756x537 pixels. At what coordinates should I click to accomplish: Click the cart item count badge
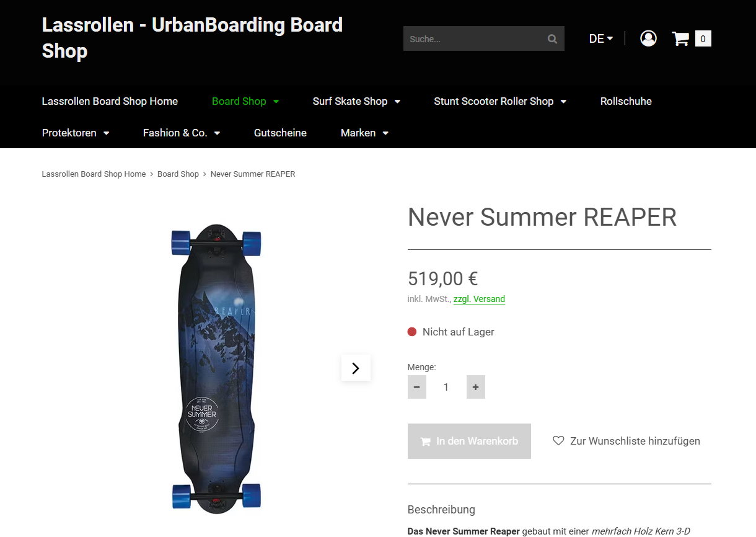click(x=703, y=39)
